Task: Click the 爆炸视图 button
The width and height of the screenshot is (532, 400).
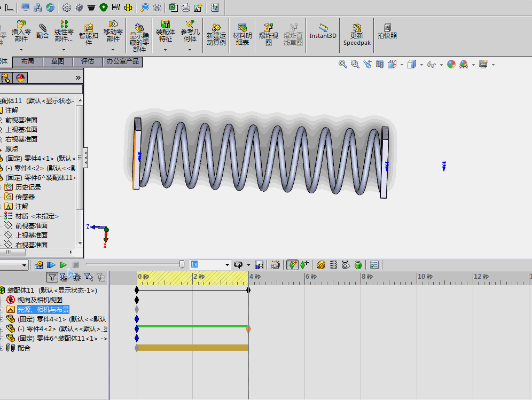Action: click(x=268, y=35)
